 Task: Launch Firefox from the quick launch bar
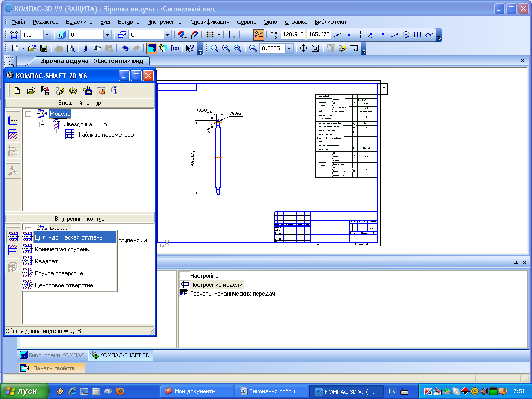(120, 391)
